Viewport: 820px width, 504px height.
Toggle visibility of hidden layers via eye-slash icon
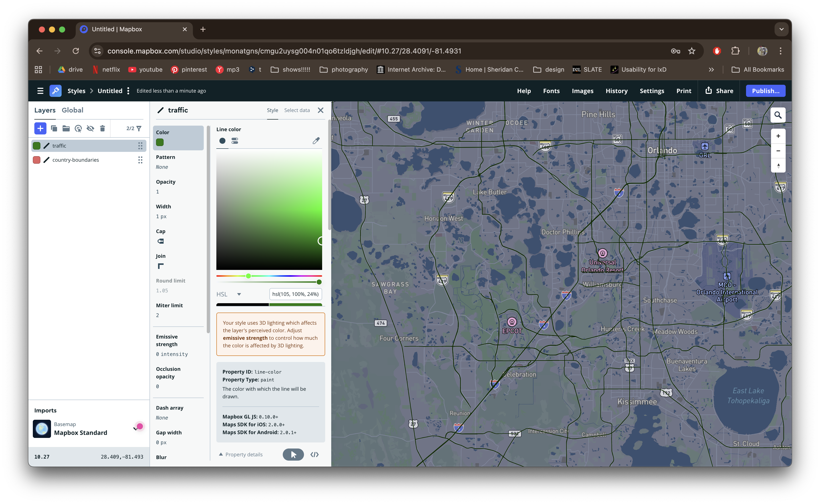click(90, 128)
